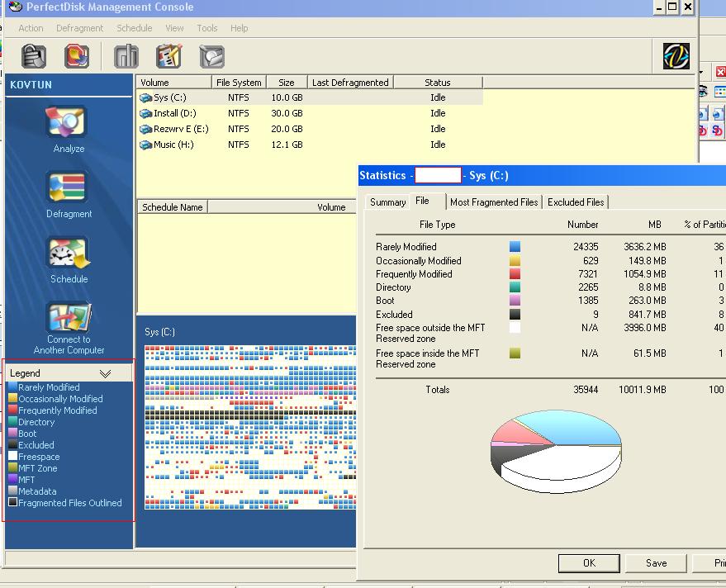Viewport: 726px width, 588px height.
Task: Sort by the Volume column header
Action: point(173,83)
